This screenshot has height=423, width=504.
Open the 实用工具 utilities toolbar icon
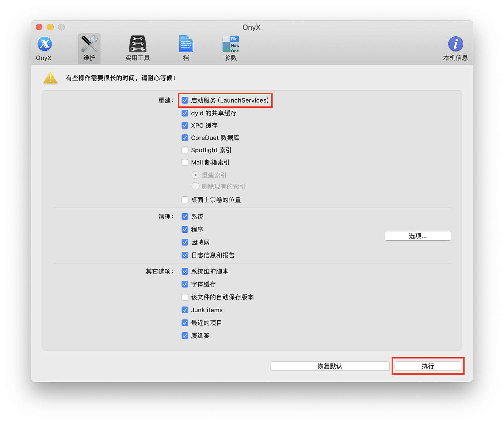point(138,44)
